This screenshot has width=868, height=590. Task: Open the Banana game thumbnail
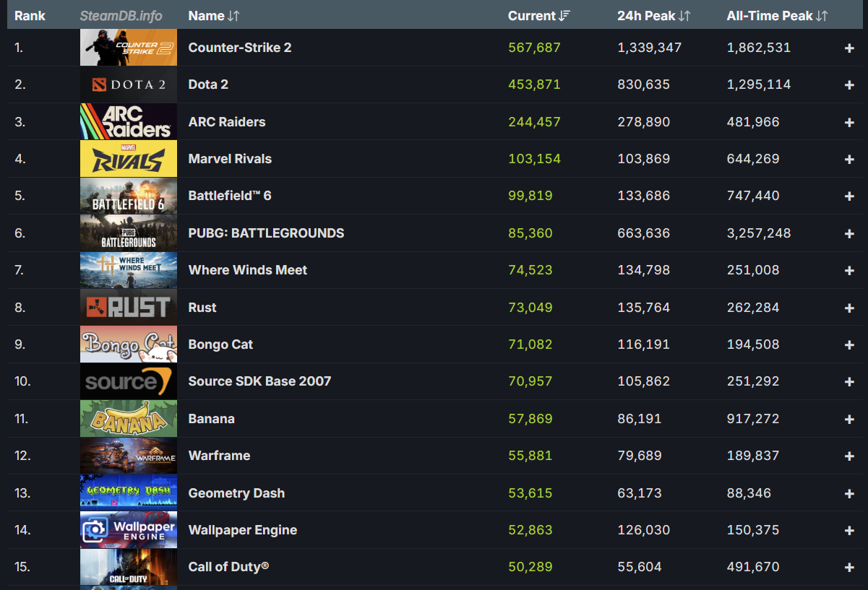[x=129, y=419]
